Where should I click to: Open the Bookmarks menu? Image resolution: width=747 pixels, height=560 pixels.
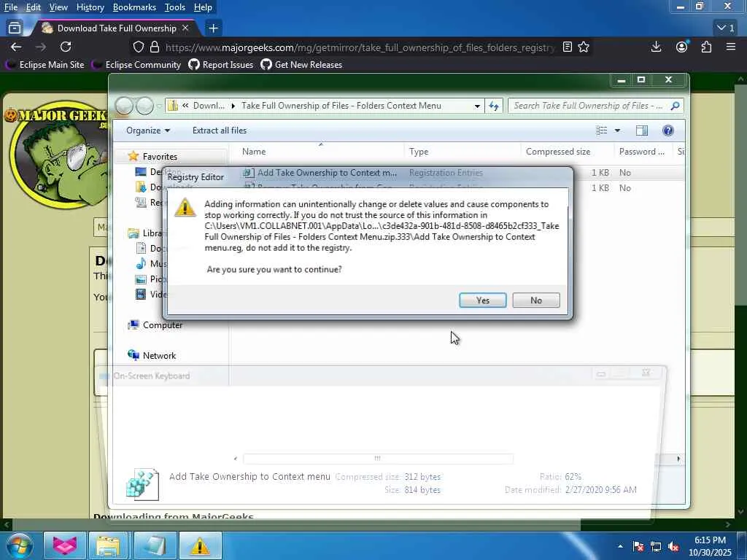[x=134, y=7]
